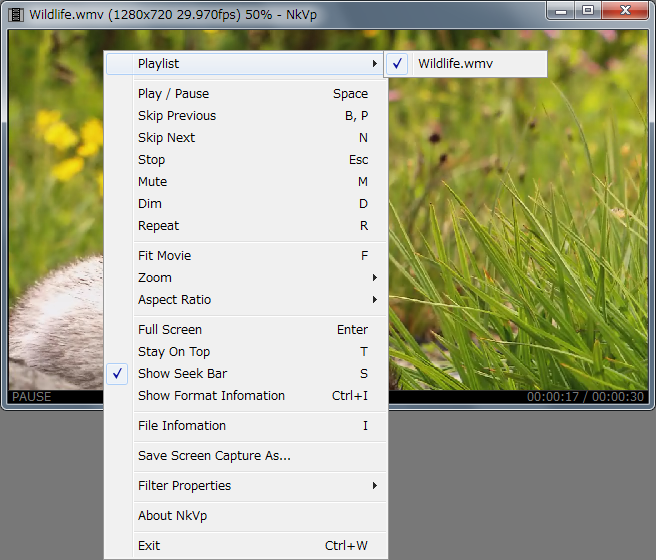This screenshot has height=560, width=656.
Task: Open the Playlist submenu
Action: pos(245,64)
